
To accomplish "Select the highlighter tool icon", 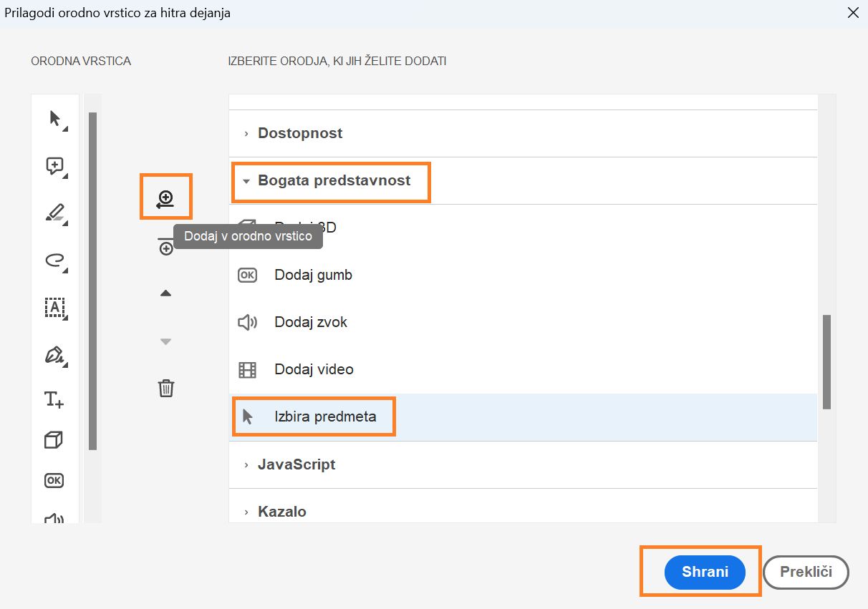I will click(x=54, y=213).
